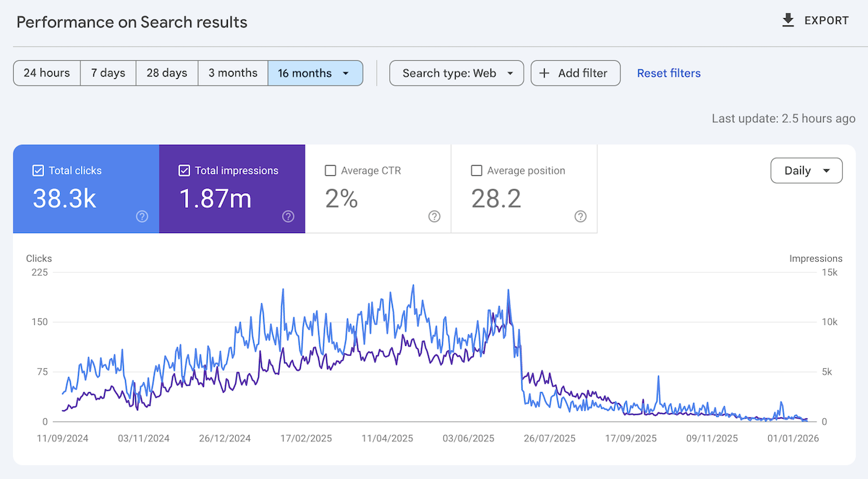Image resolution: width=868 pixels, height=479 pixels.
Task: Open the 16 months date range dropdown
Action: [316, 72]
